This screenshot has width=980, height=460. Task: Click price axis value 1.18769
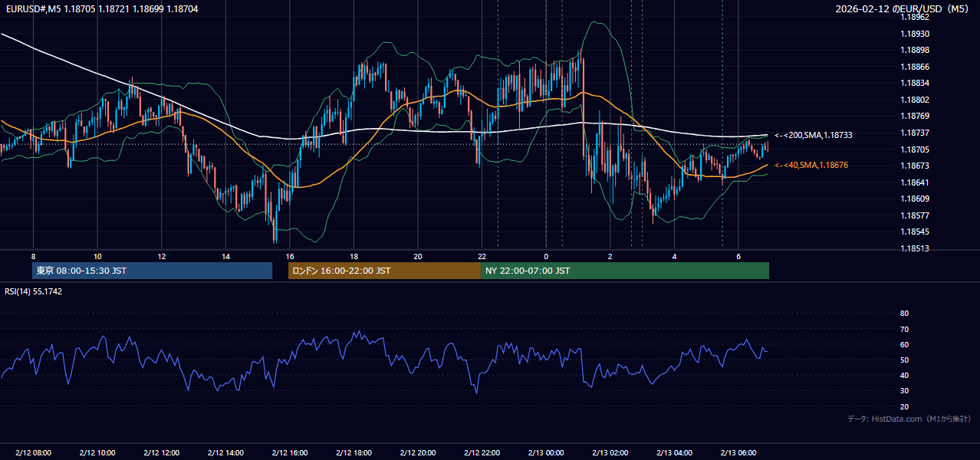(x=914, y=116)
